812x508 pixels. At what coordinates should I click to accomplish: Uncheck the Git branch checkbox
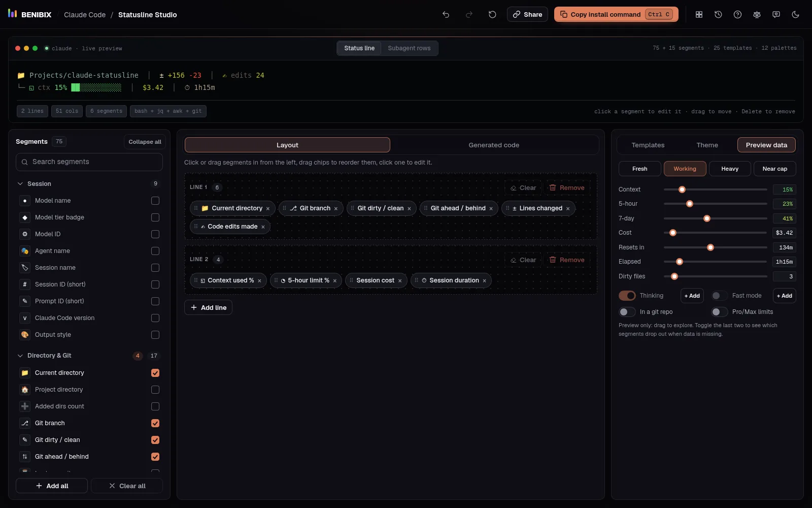[155, 423]
